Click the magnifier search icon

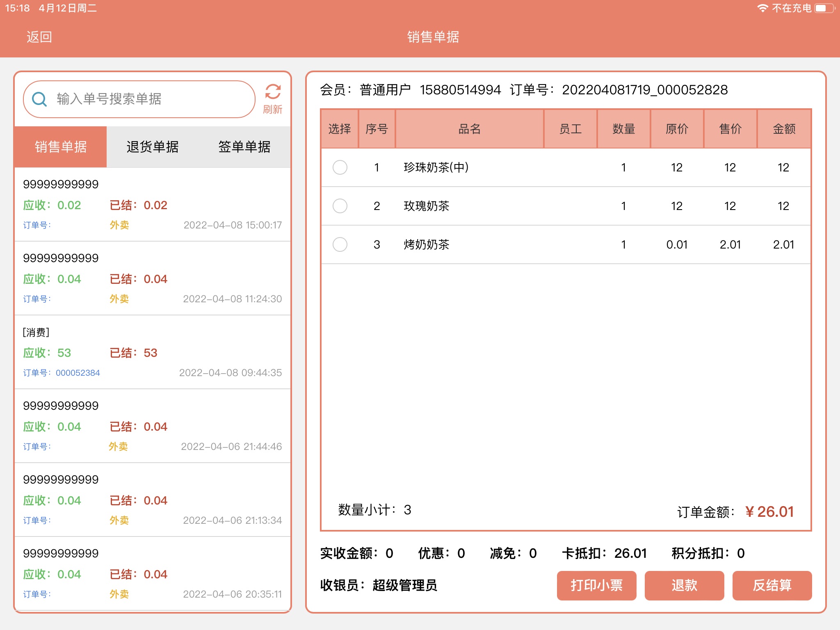point(39,99)
